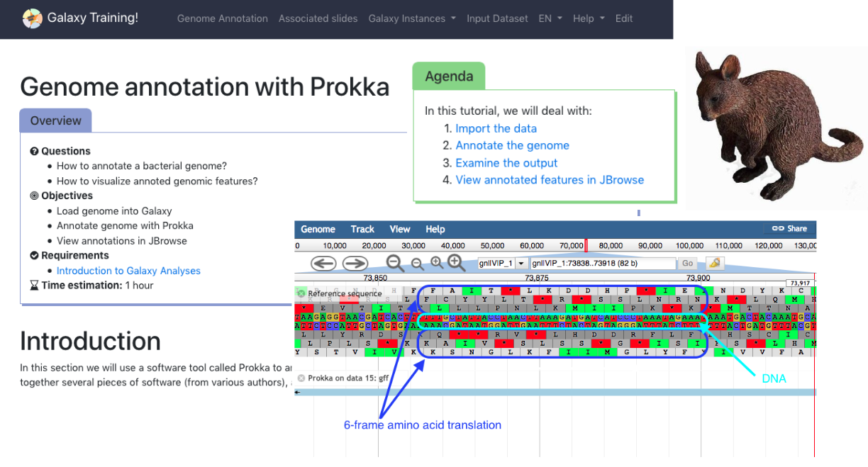Click the Prokka on data 15: gff label
The width and height of the screenshot is (868, 467).
click(x=348, y=378)
